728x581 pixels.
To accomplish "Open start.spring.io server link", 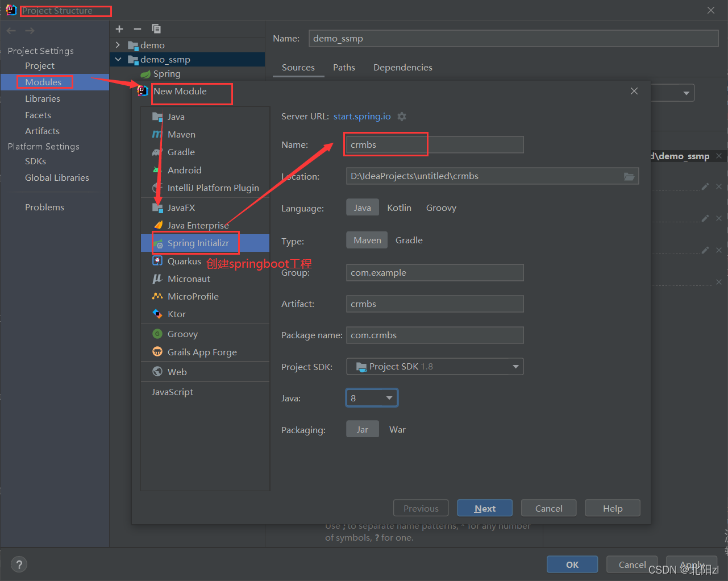I will tap(362, 117).
